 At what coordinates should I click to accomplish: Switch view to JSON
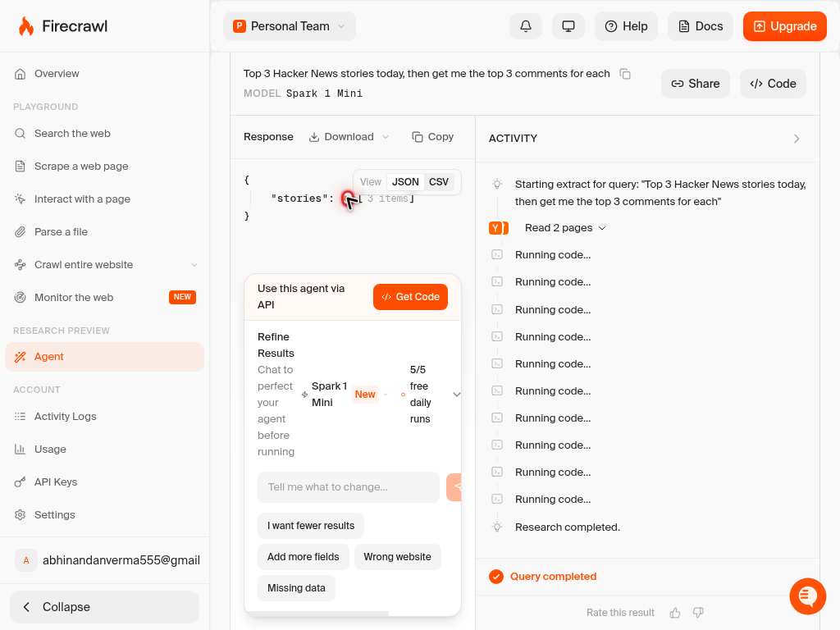[x=405, y=182]
